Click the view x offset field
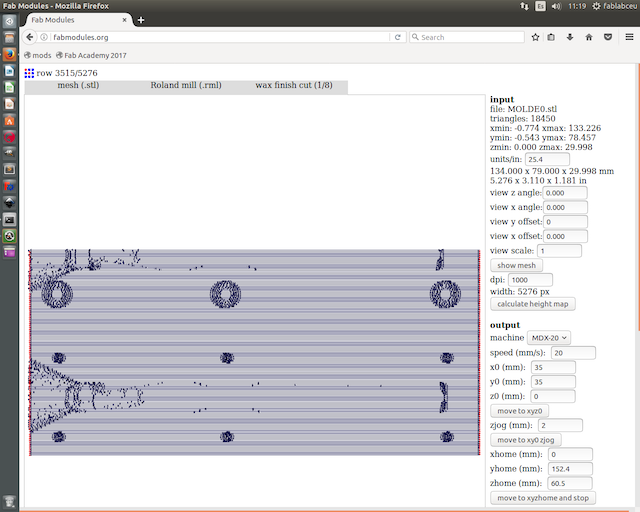The height and width of the screenshot is (512, 640). pos(565,236)
